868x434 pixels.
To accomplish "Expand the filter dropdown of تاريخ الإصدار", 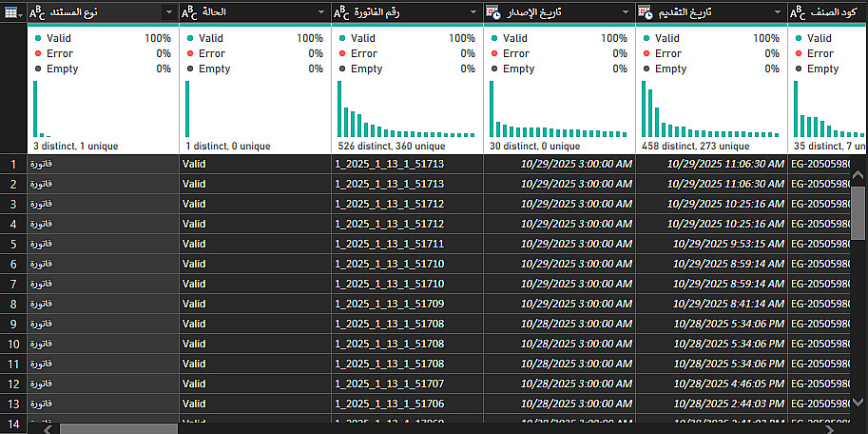I will [x=626, y=12].
